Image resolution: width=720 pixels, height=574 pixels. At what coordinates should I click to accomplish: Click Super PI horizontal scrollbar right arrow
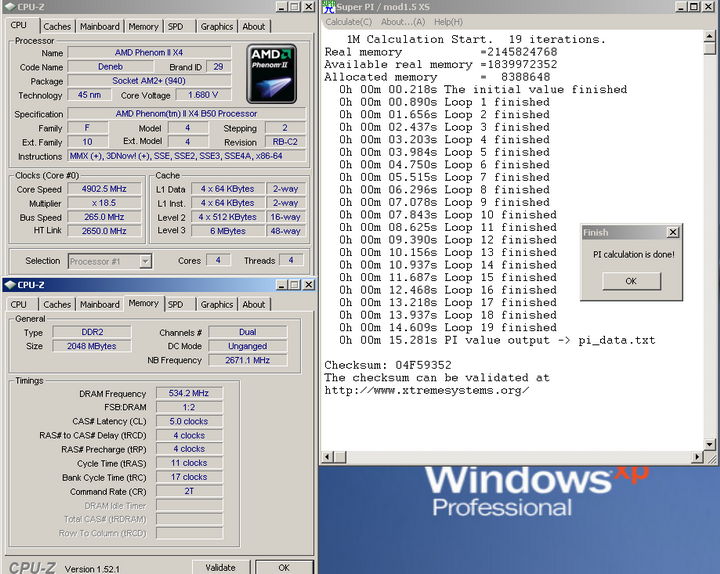pos(698,457)
